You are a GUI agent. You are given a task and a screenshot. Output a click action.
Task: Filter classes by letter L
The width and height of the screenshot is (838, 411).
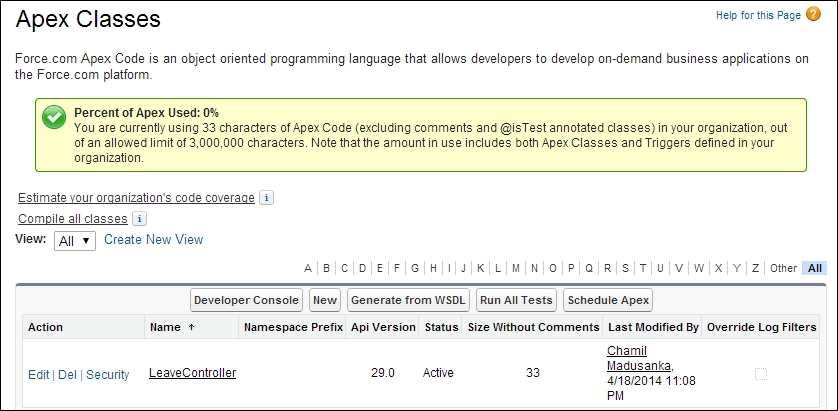[x=498, y=268]
